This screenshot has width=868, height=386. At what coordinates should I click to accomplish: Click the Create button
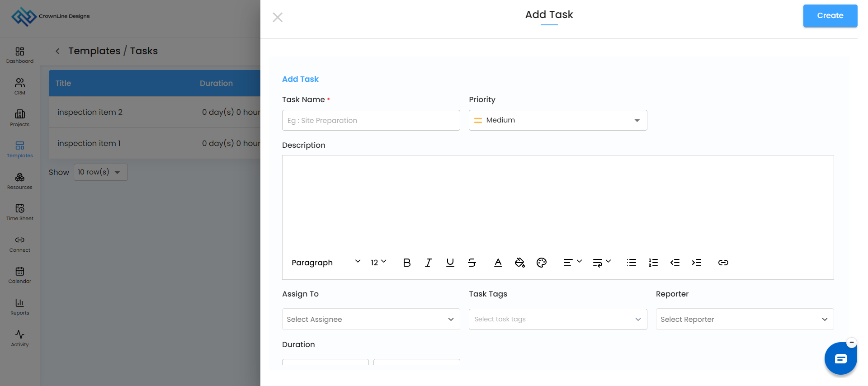[830, 16]
